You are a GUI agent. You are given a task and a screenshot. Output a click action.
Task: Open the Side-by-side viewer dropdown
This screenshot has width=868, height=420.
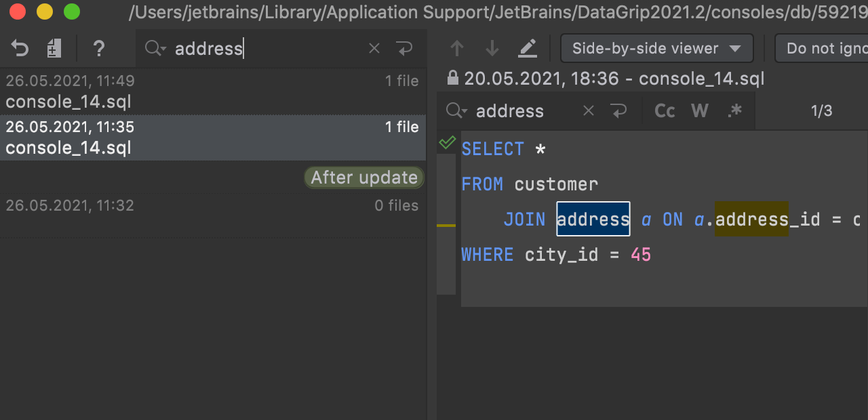[x=656, y=49]
